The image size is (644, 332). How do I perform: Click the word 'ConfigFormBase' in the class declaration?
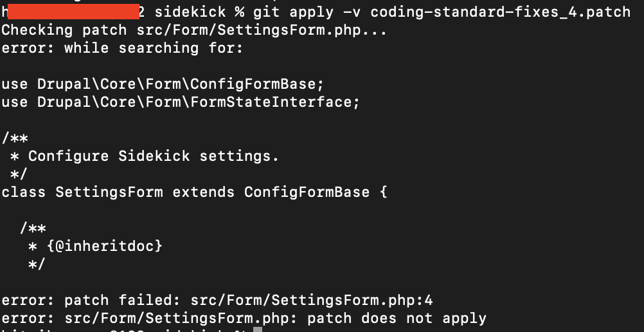307,192
